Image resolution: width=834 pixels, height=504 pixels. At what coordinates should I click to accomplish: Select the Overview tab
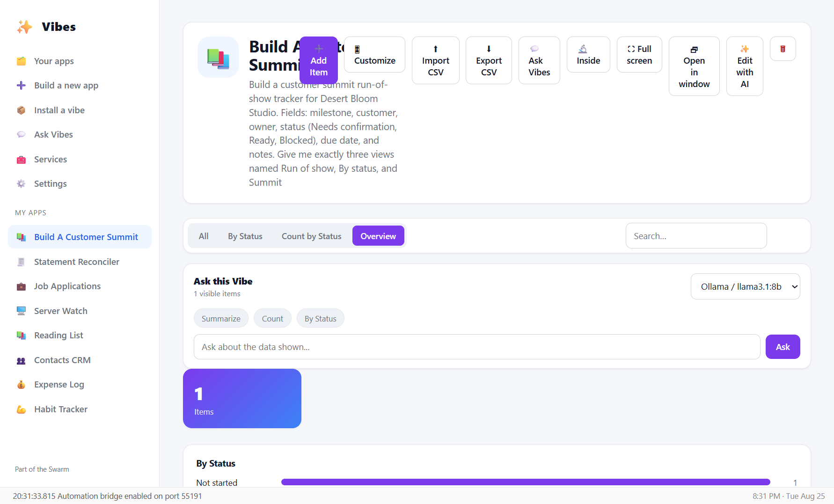[x=378, y=236]
